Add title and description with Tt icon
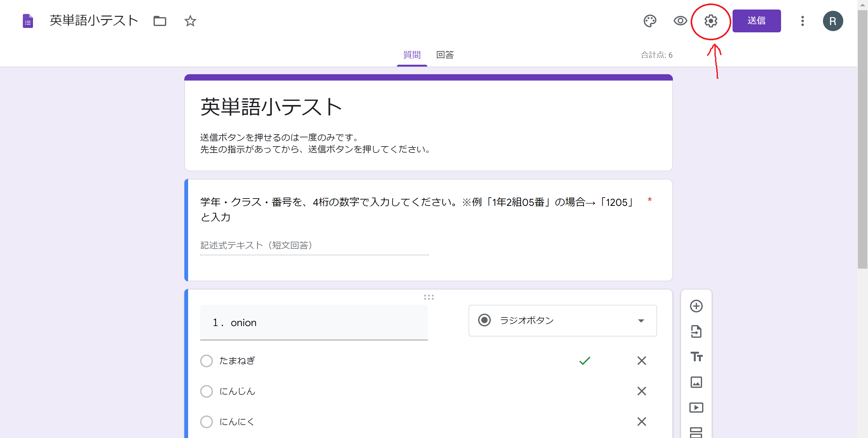 click(696, 356)
